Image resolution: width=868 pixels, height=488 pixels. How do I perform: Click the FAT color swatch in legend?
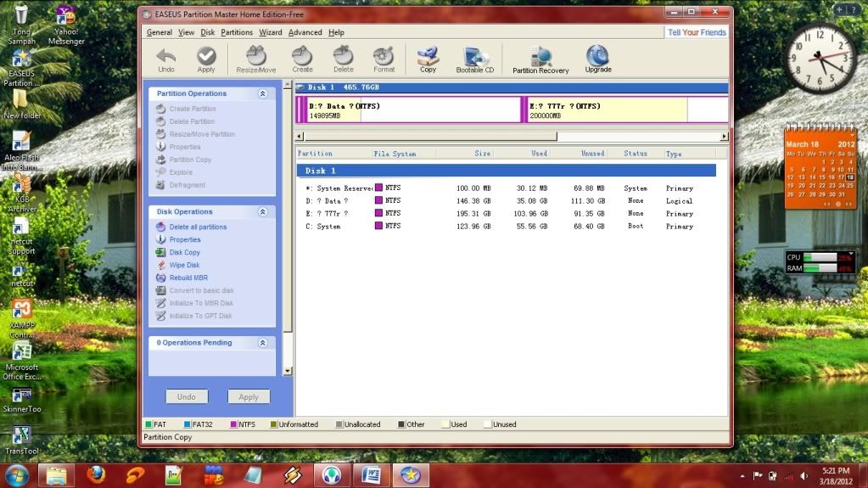[x=148, y=424]
